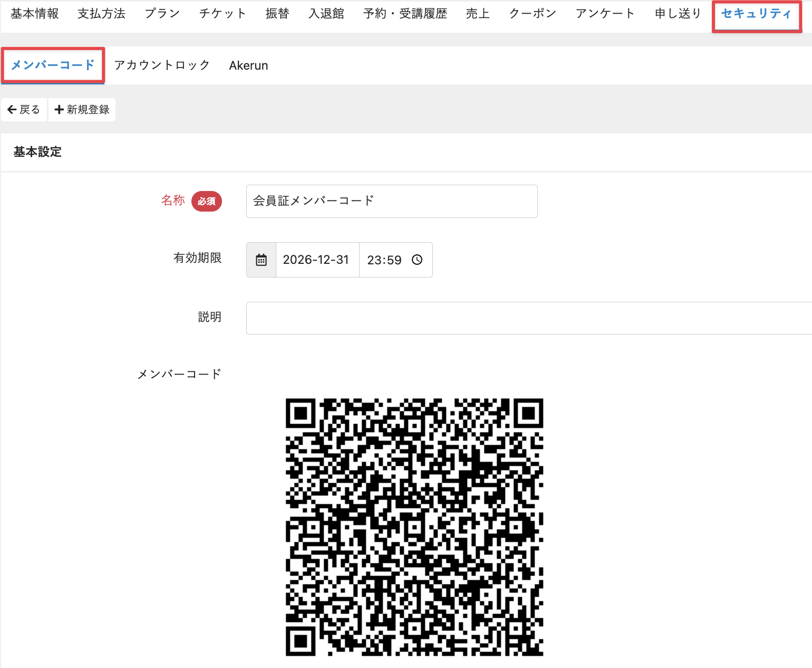Open the Akerun sub-tab

(x=248, y=65)
